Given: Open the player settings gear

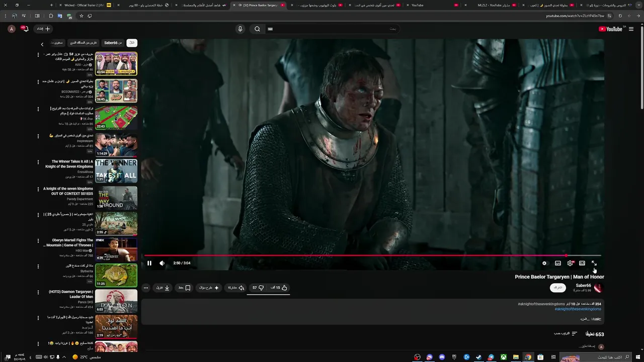Looking at the screenshot, I should (570, 263).
